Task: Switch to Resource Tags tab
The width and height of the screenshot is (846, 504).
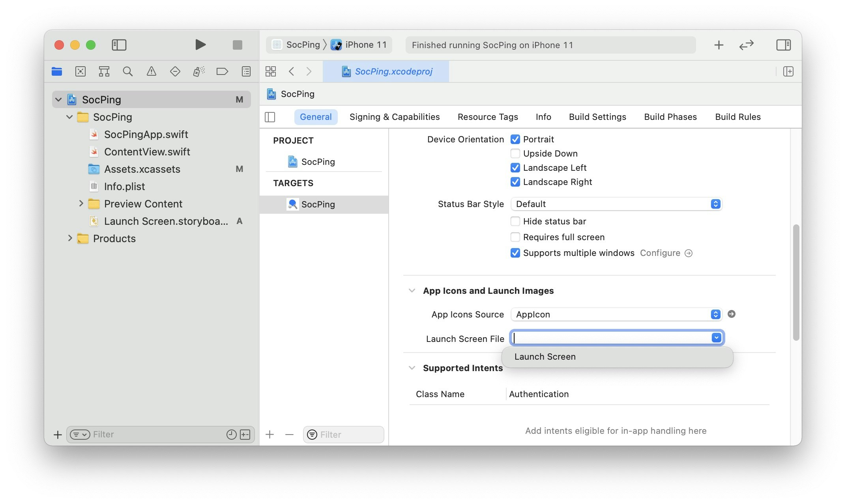Action: coord(488,117)
